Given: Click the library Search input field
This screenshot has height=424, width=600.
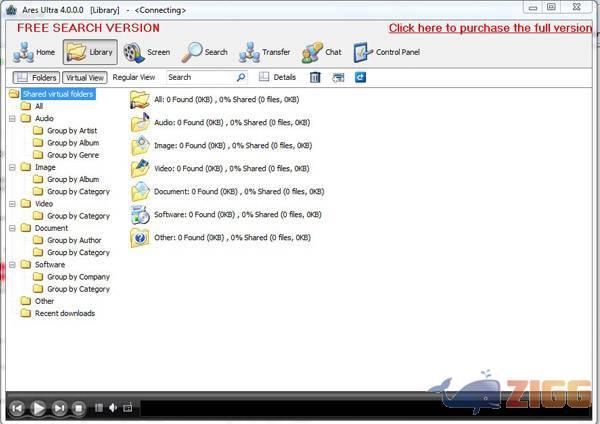Looking at the screenshot, I should [x=200, y=77].
